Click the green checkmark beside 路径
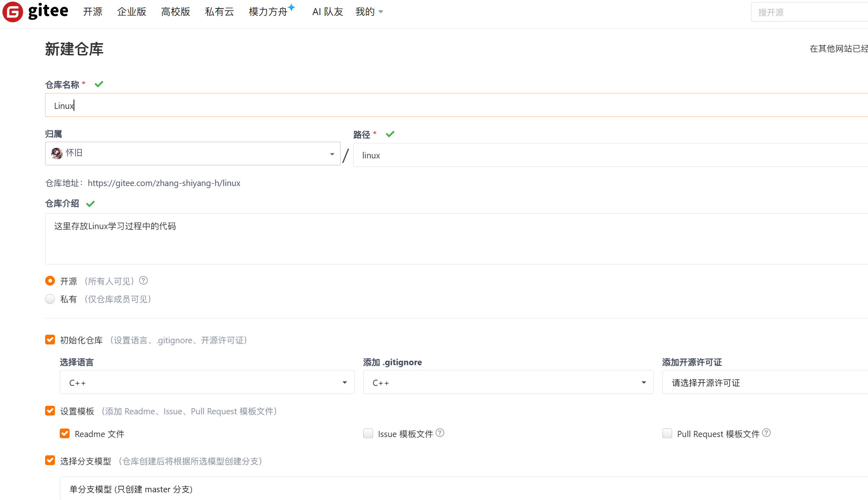Image resolution: width=868 pixels, height=500 pixels. coord(390,134)
